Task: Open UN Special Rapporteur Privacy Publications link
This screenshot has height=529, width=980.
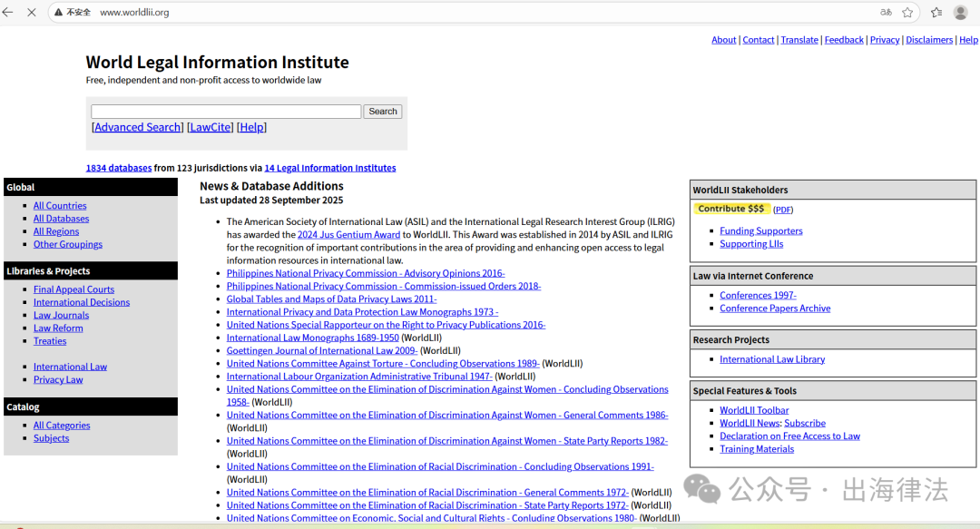Action: pyautogui.click(x=387, y=325)
